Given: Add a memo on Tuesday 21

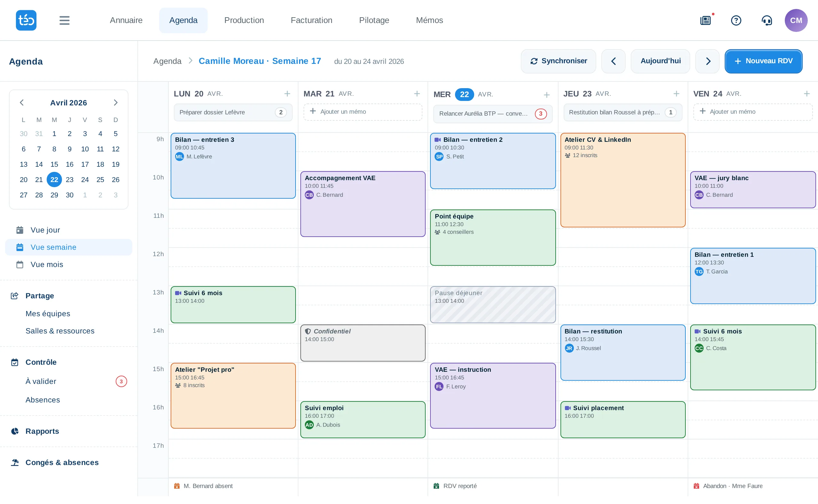Looking at the screenshot, I should 363,112.
